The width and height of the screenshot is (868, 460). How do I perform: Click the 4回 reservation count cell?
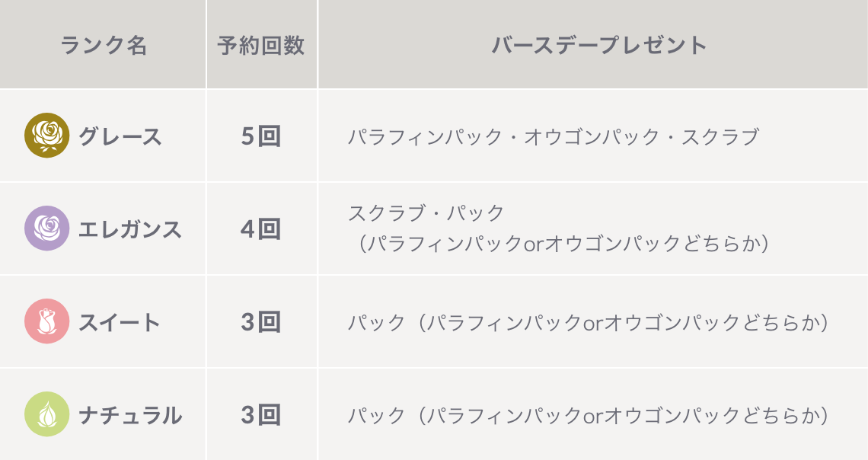(261, 229)
